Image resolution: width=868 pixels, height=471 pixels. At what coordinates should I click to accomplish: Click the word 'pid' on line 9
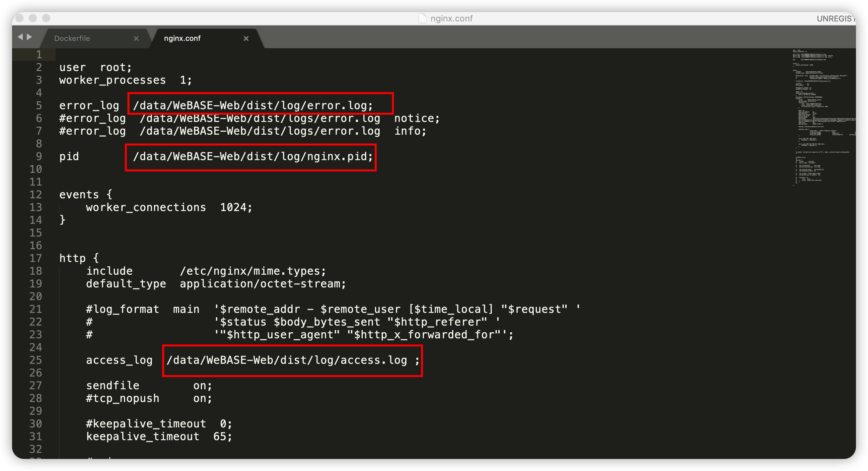tap(69, 156)
